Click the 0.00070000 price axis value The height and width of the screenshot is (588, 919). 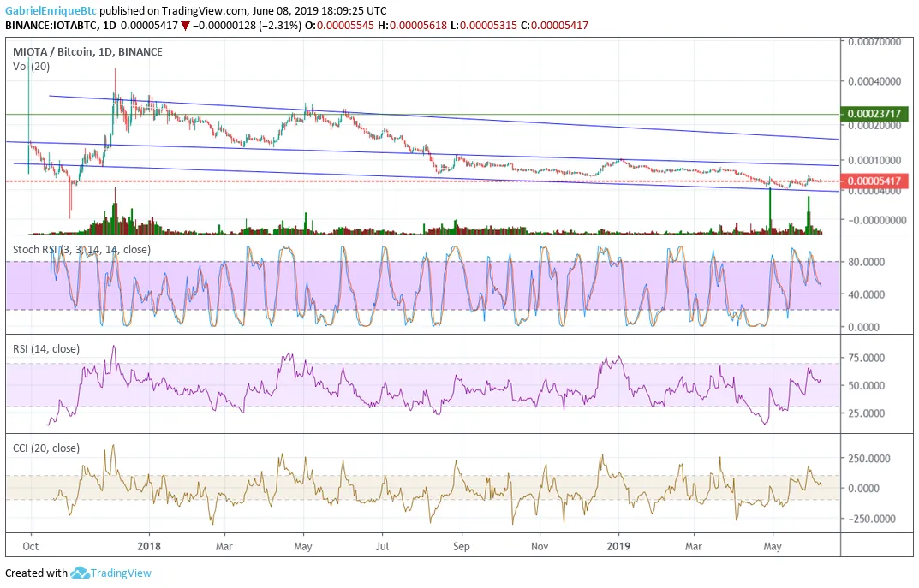tap(874, 42)
